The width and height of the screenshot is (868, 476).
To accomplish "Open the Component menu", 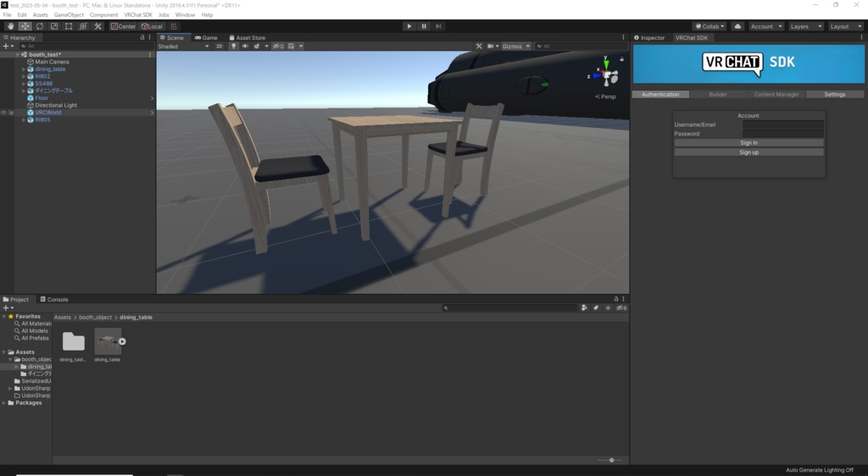I will coord(103,14).
